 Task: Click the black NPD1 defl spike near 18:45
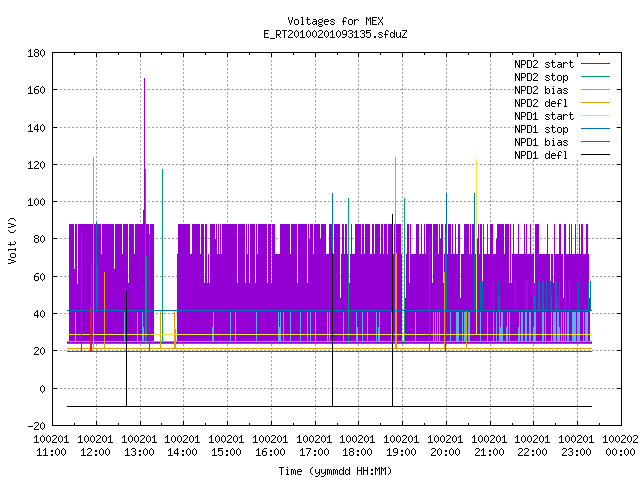click(x=393, y=310)
